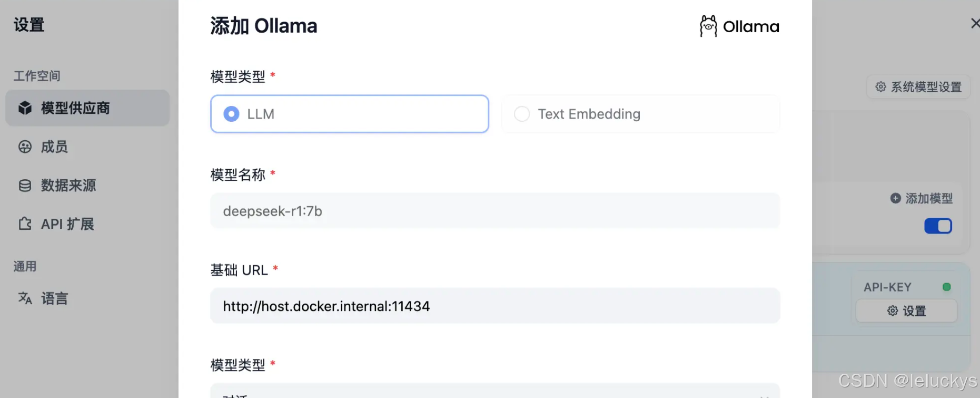The width and height of the screenshot is (980, 398).
Task: Toggle the blue model provider switch
Action: click(938, 226)
